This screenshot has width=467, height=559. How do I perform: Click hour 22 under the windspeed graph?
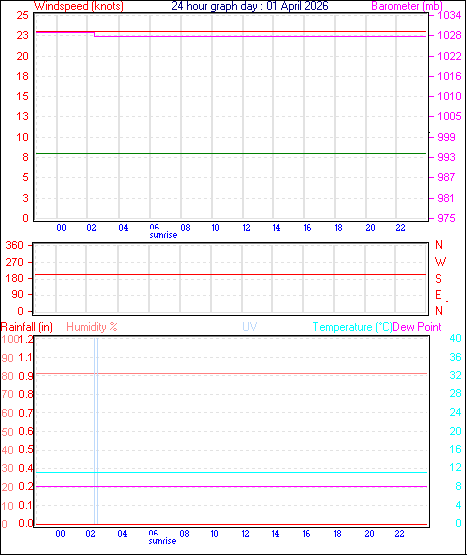pyautogui.click(x=400, y=227)
